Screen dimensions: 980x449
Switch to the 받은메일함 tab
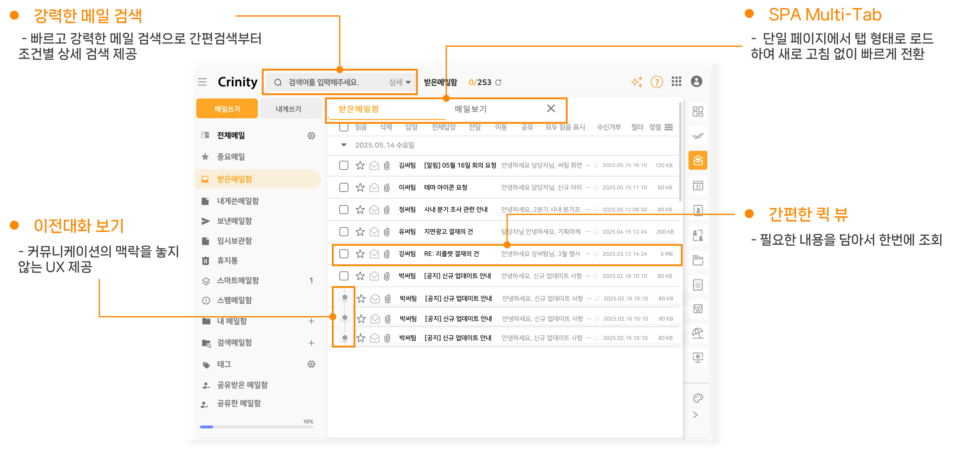coord(358,109)
